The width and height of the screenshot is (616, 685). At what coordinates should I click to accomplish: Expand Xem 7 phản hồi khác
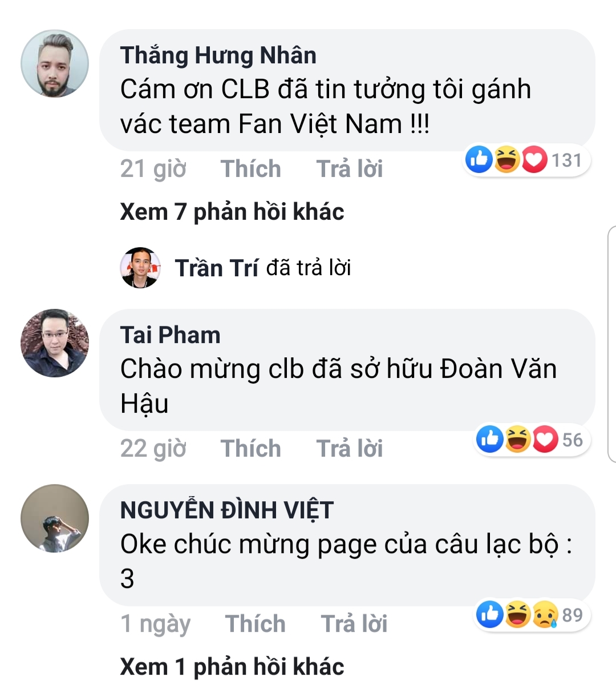pyautogui.click(x=232, y=212)
